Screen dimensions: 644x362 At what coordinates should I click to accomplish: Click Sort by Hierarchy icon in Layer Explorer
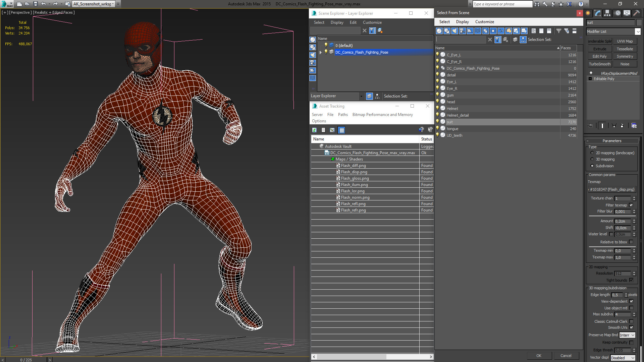click(x=377, y=96)
